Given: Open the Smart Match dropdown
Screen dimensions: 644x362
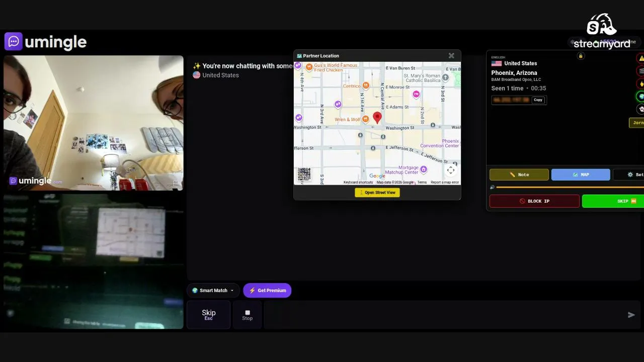Looking at the screenshot, I should (213, 291).
